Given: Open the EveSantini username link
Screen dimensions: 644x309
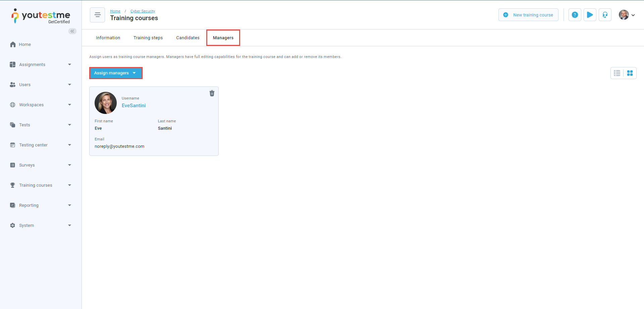Looking at the screenshot, I should coord(134,106).
